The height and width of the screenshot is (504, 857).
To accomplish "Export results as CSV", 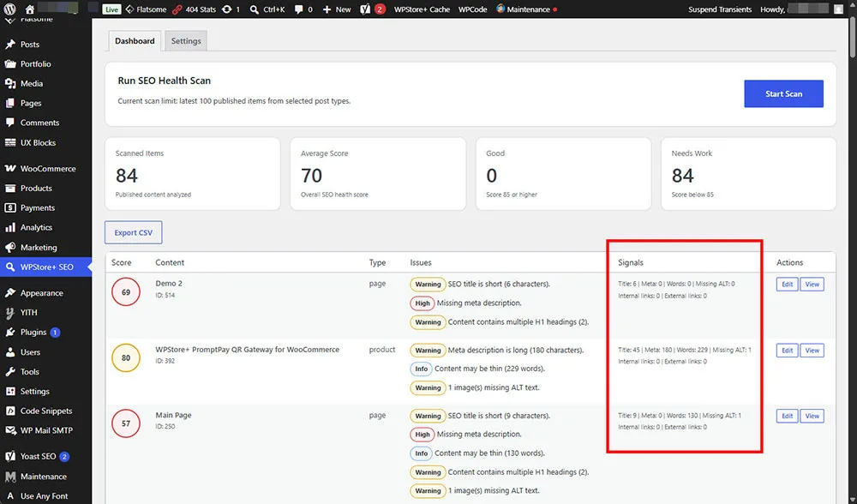I will pos(134,233).
